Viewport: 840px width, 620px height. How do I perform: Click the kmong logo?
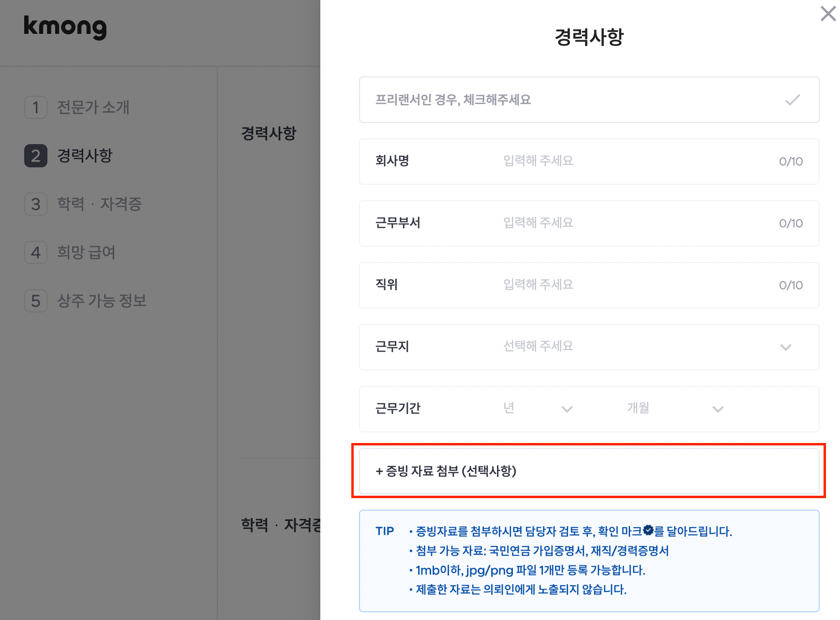[x=65, y=27]
